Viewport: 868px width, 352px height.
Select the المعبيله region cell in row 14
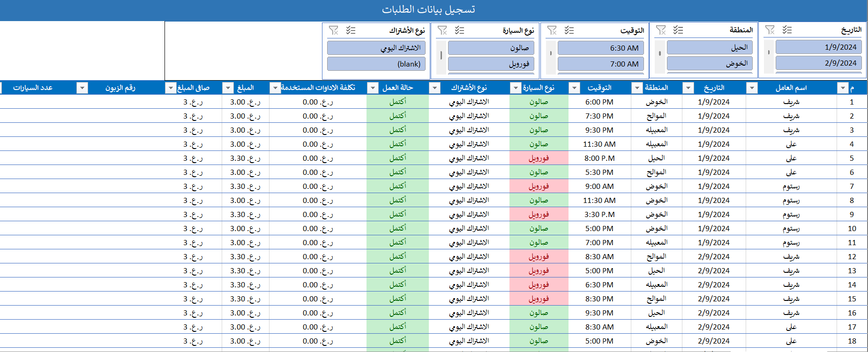pyautogui.click(x=657, y=285)
